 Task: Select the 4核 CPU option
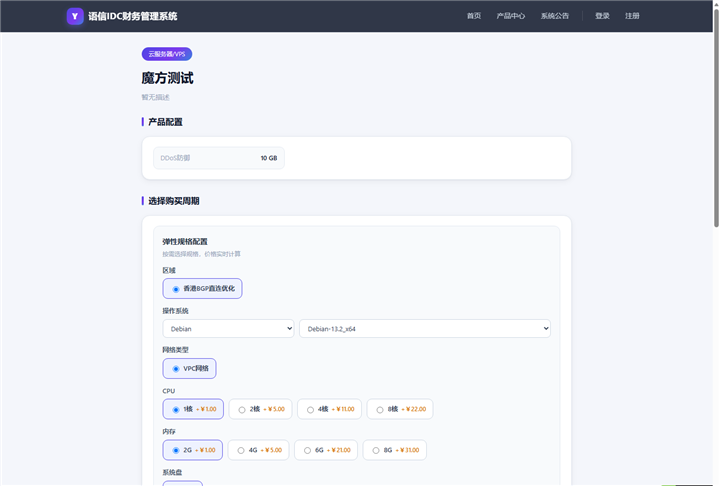(x=329, y=409)
